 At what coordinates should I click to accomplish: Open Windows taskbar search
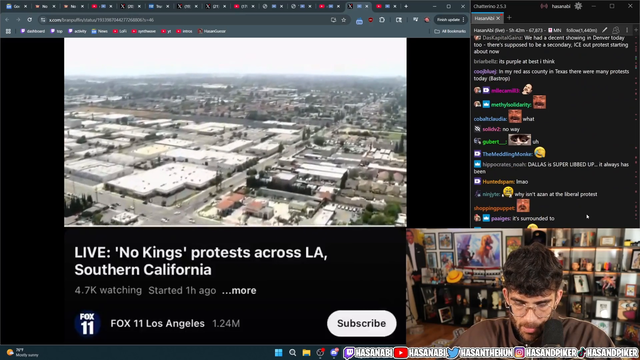click(x=293, y=353)
